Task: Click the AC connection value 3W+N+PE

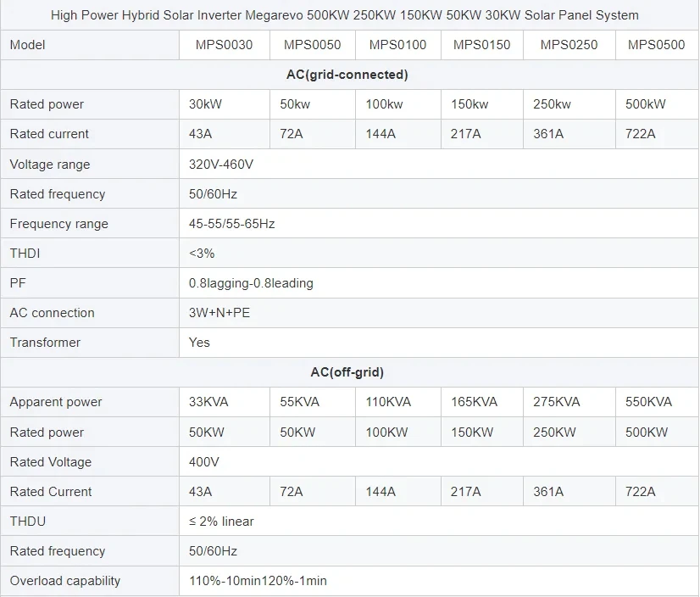Action: coord(217,313)
